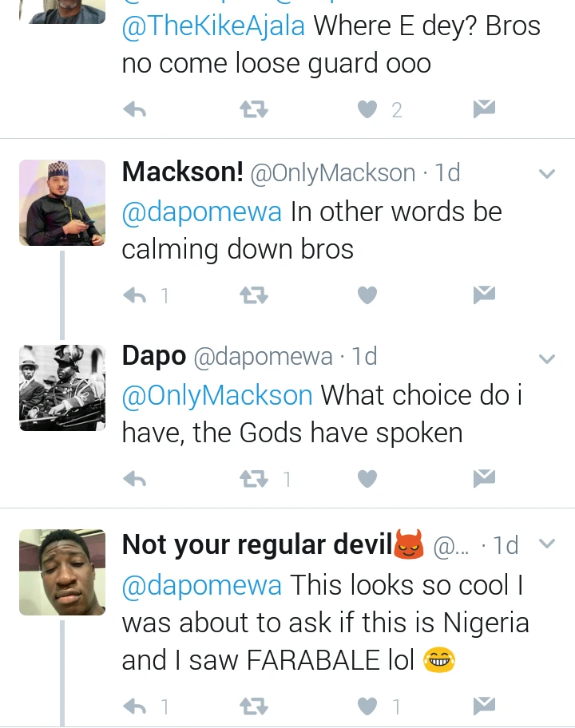Retweet Dapo's Gods have spoken tweet
The height and width of the screenshot is (728, 575).
[254, 479]
